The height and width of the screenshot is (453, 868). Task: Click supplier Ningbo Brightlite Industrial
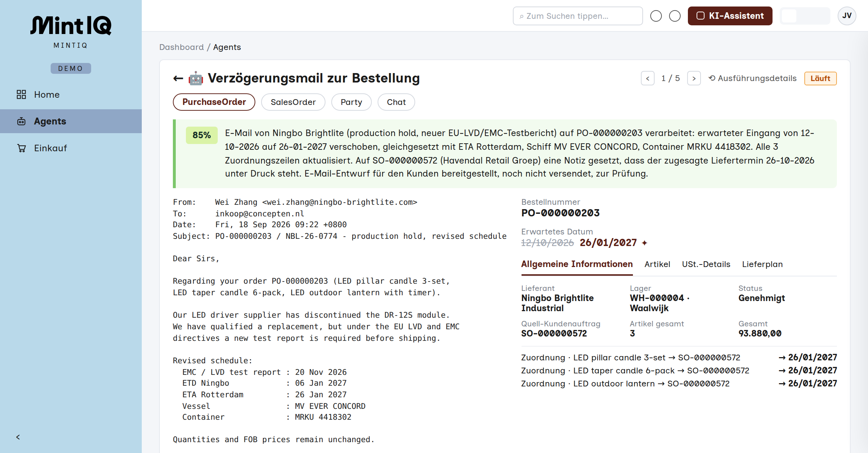point(557,303)
